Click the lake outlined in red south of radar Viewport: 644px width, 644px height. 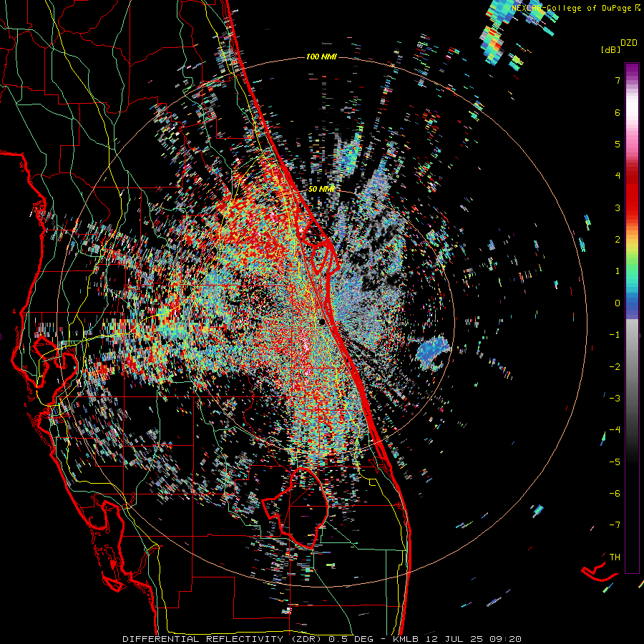coord(296,507)
